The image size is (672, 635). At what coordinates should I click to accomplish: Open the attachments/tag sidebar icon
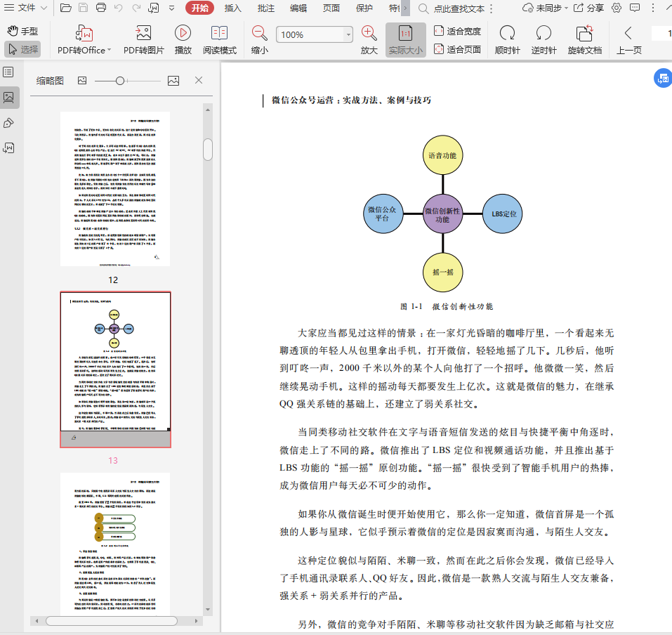pos(8,123)
